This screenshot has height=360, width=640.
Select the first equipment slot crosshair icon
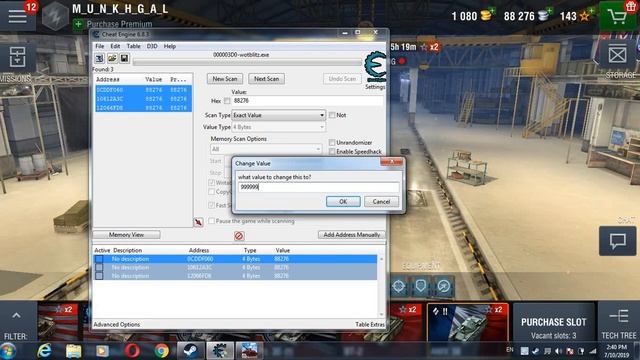click(399, 286)
